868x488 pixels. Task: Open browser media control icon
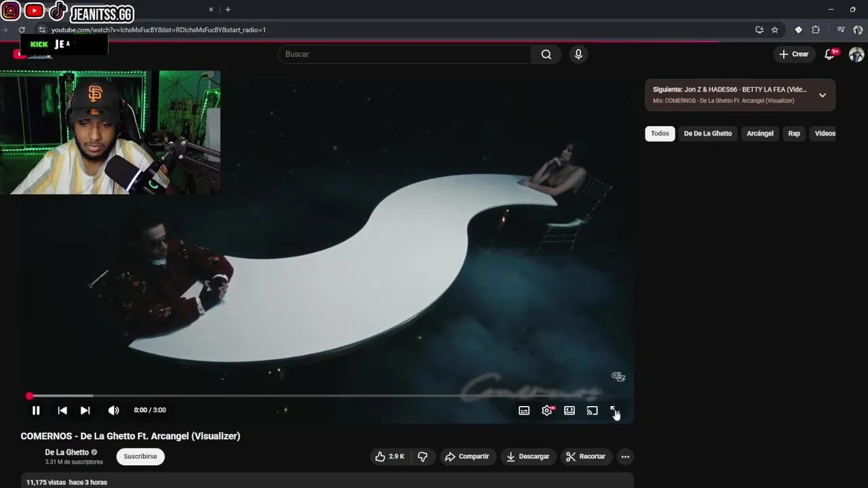tap(841, 30)
